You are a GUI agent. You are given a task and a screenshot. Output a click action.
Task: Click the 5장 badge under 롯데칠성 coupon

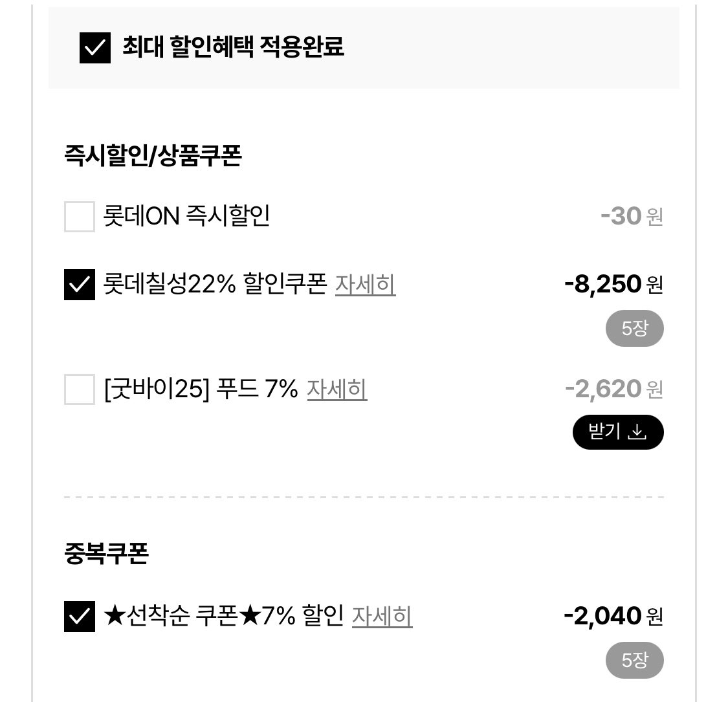pos(634,328)
